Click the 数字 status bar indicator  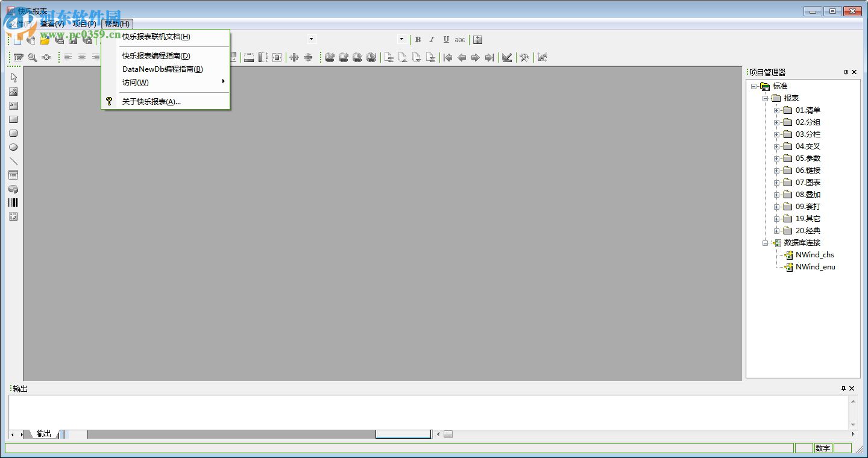[x=823, y=448]
